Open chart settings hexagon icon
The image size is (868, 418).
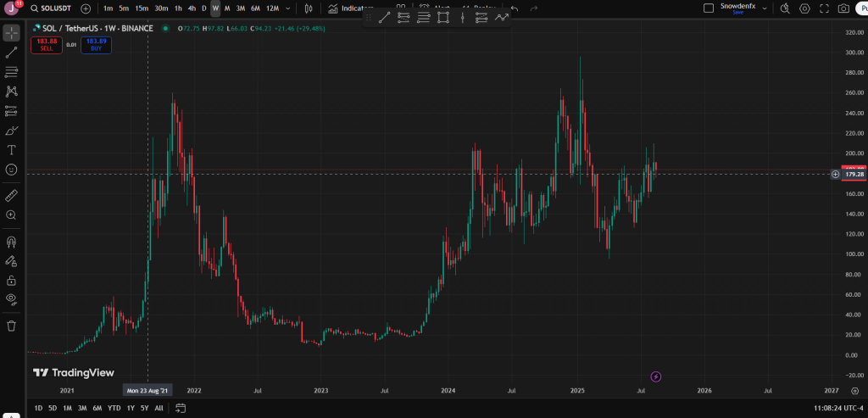804,8
